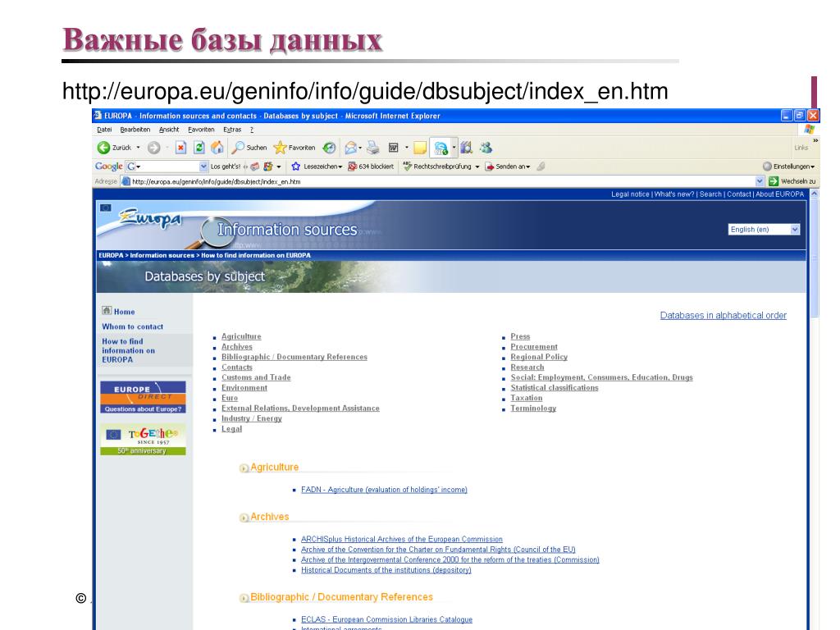The height and width of the screenshot is (630, 840).
Task: Open the Favoriten menu
Action: (x=201, y=130)
